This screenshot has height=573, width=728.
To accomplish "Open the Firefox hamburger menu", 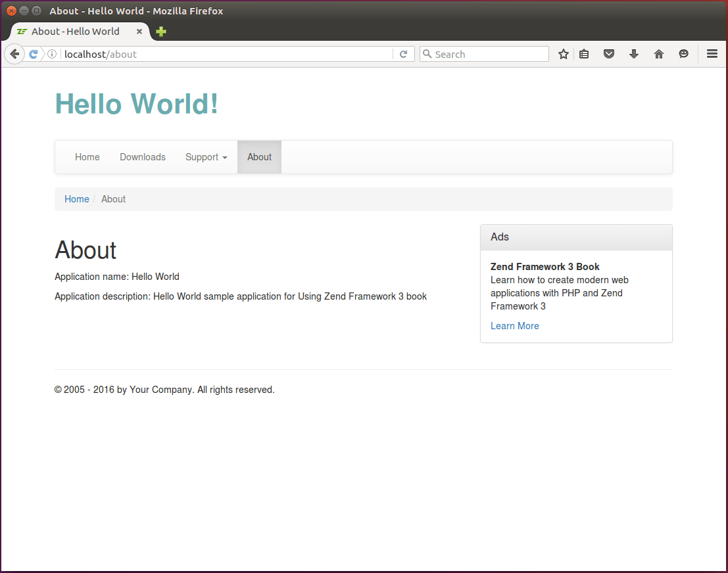I will tap(712, 54).
